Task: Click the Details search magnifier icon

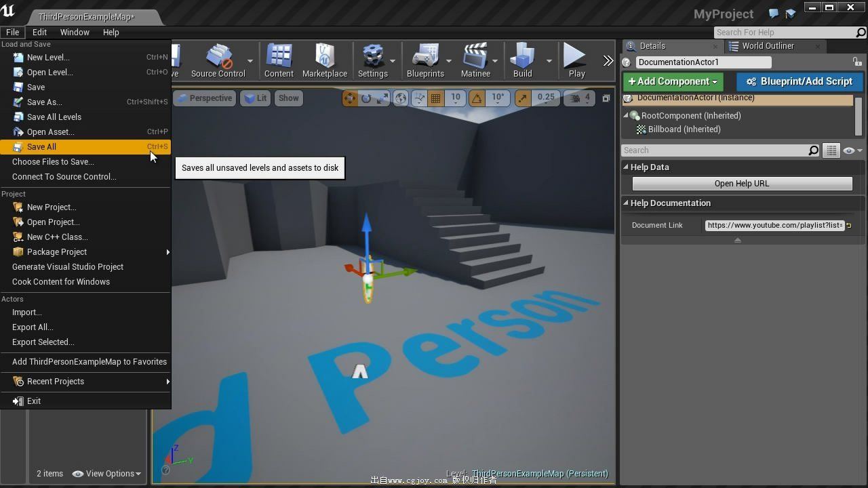Action: click(813, 150)
